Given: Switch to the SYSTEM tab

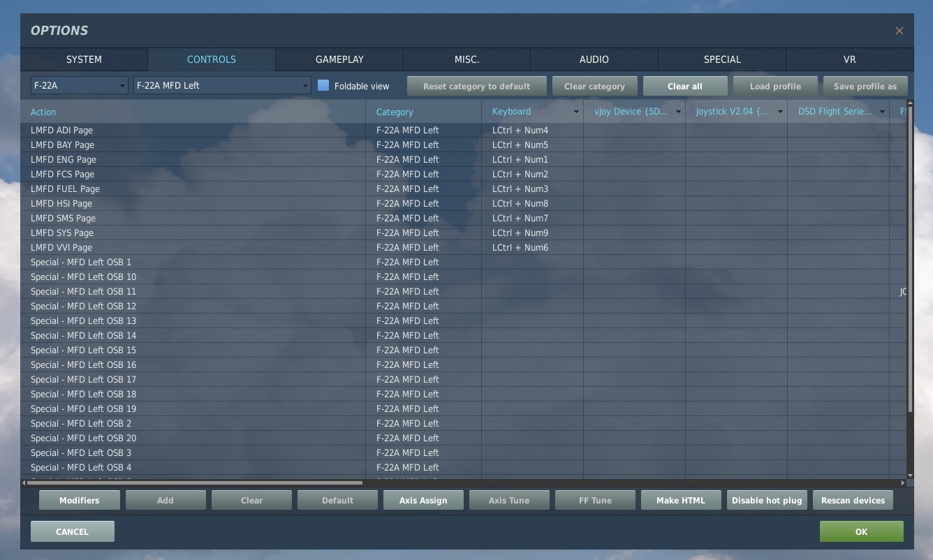Looking at the screenshot, I should [84, 59].
